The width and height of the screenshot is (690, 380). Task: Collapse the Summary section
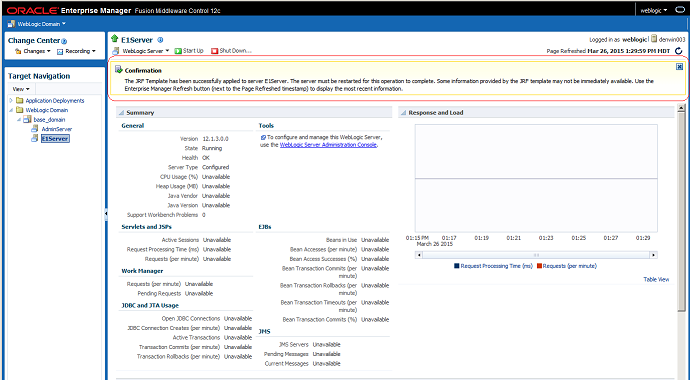[x=121, y=113]
